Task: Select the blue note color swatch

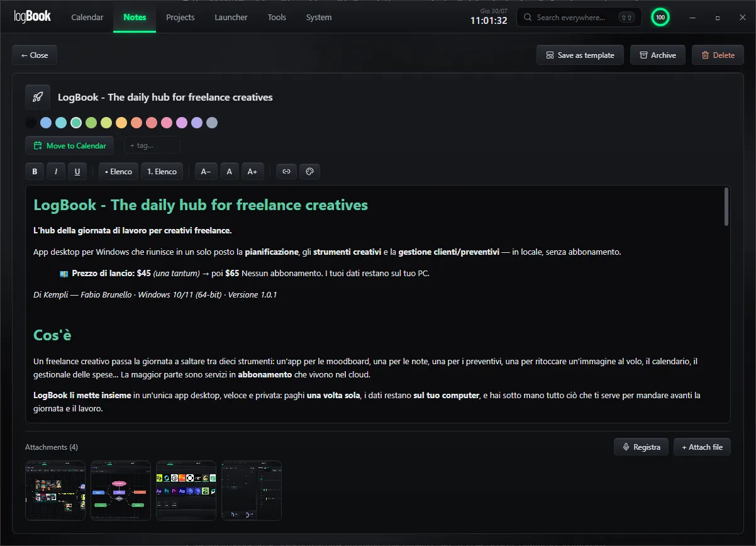Action: coord(46,123)
